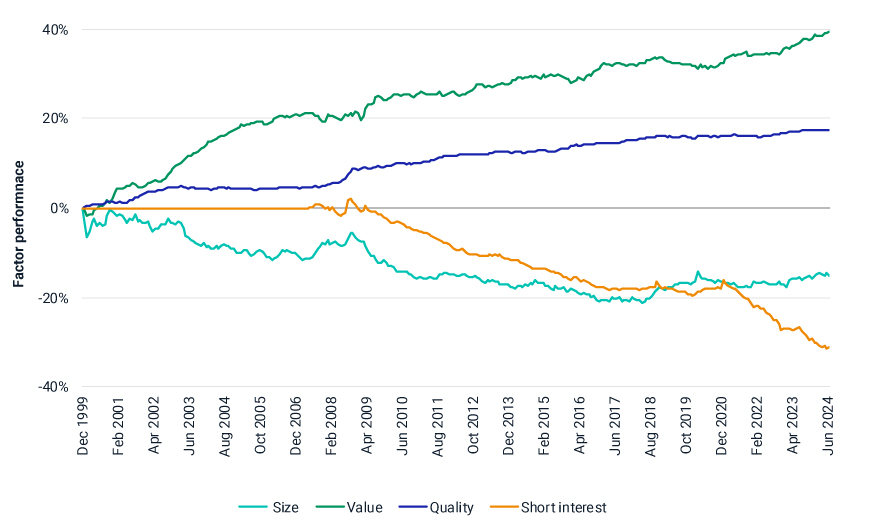
Task: Click the teal Size legend line swatch
Action: coord(252,507)
